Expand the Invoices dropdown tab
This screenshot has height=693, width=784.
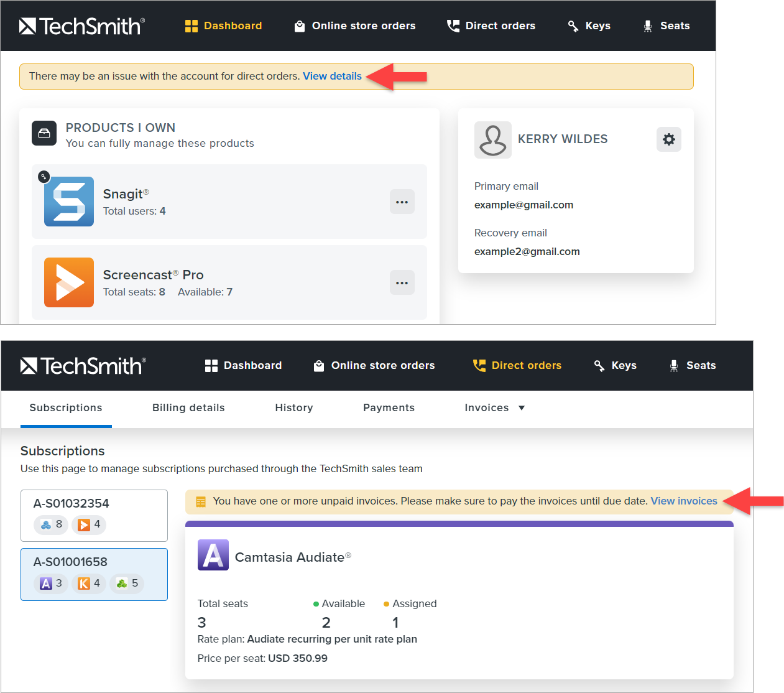tap(494, 408)
